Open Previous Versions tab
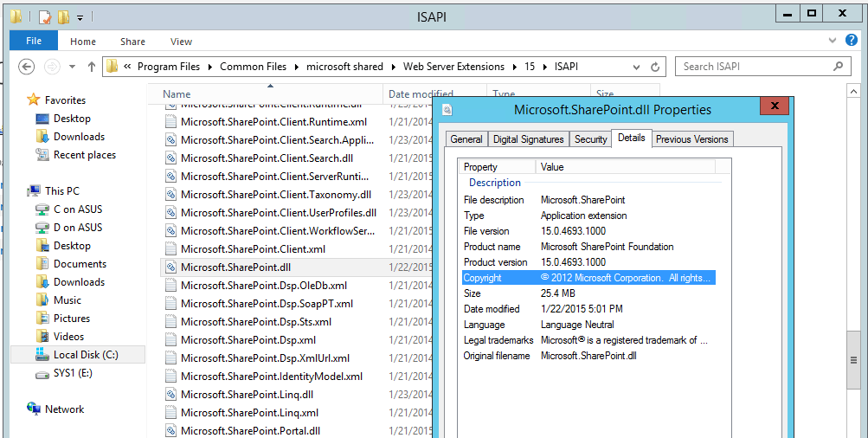Image resolution: width=868 pixels, height=438 pixels. 692,139
